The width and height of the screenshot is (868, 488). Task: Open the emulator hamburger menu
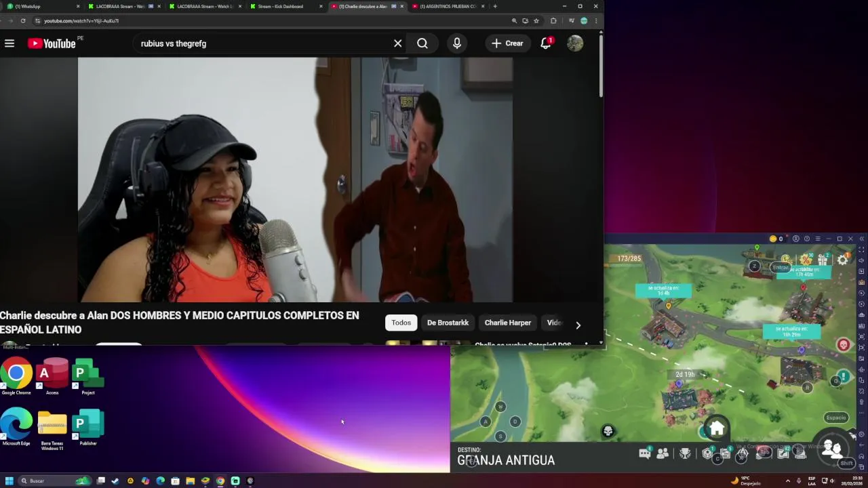click(x=818, y=239)
